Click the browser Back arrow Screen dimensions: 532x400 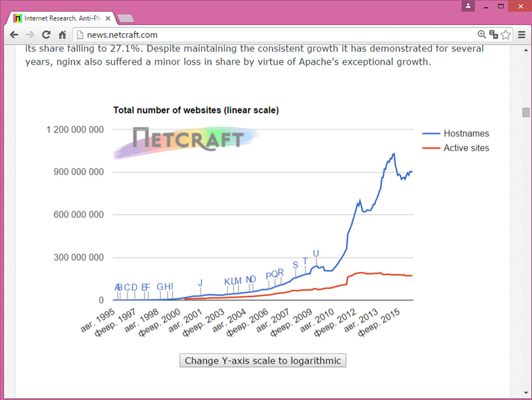click(x=14, y=35)
